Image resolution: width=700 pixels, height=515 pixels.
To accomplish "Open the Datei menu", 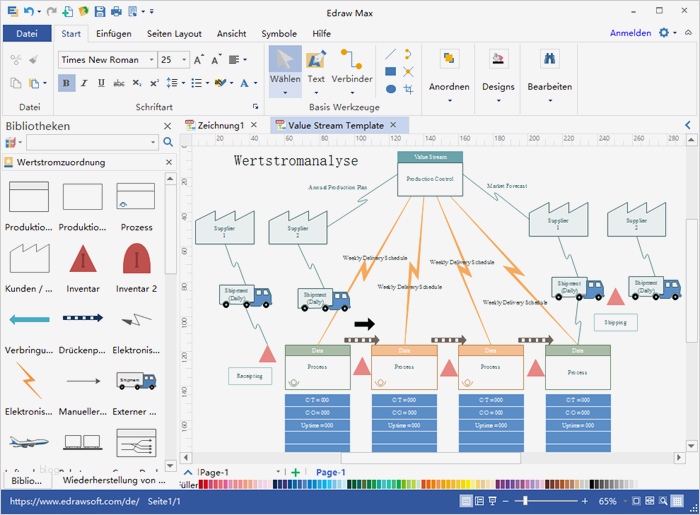I will tap(27, 33).
